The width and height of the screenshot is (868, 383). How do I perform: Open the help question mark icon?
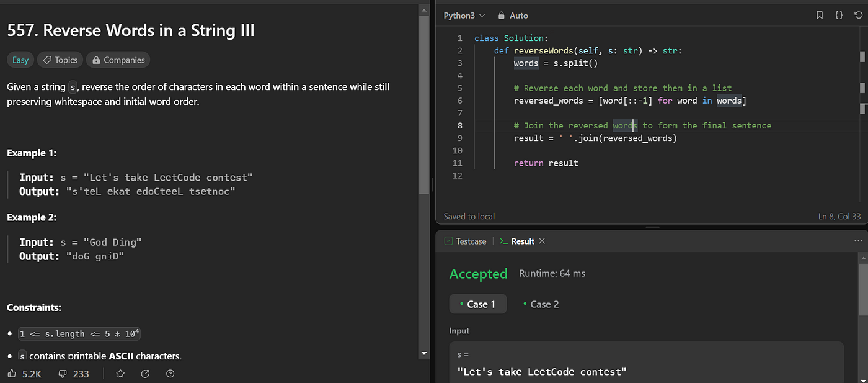pos(170,374)
